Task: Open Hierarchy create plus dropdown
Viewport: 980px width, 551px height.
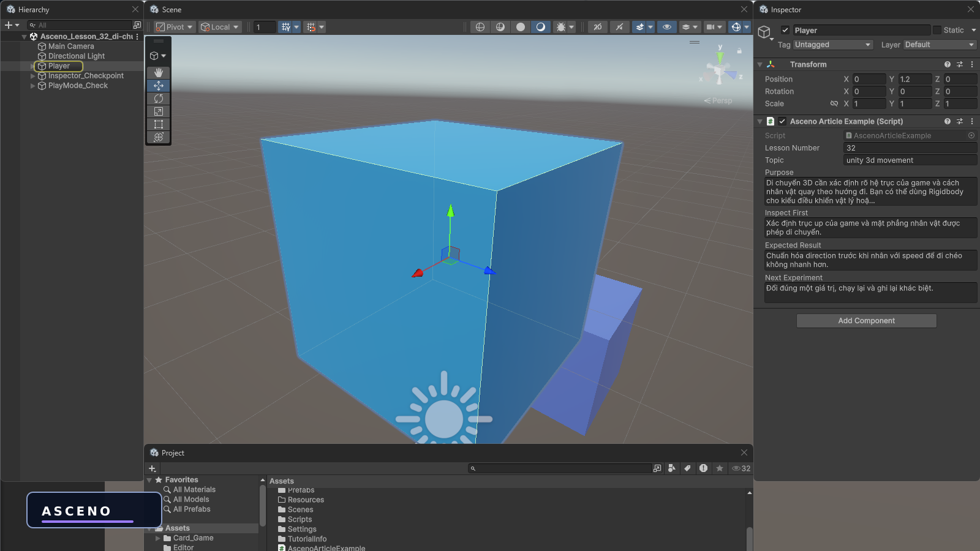Action: [12, 25]
